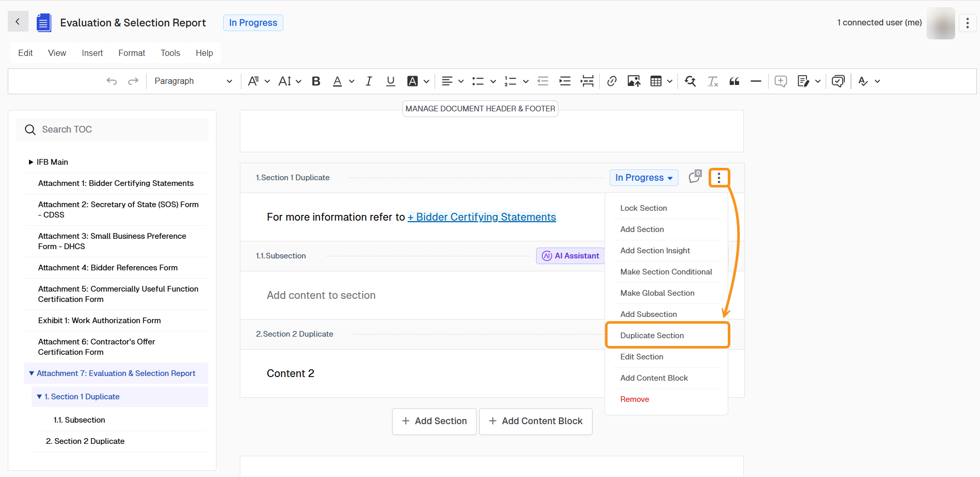Image resolution: width=980 pixels, height=477 pixels.
Task: Insert a block quote
Action: pyautogui.click(x=734, y=81)
